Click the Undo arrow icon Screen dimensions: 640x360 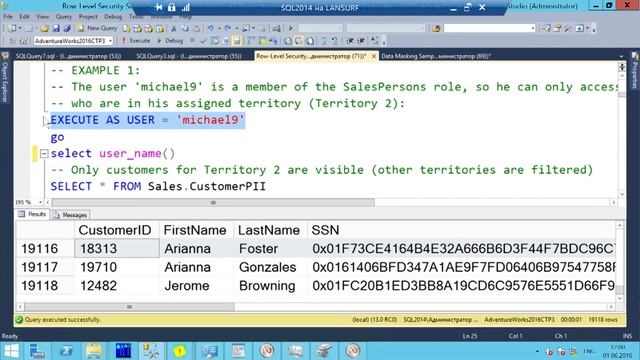point(210,28)
